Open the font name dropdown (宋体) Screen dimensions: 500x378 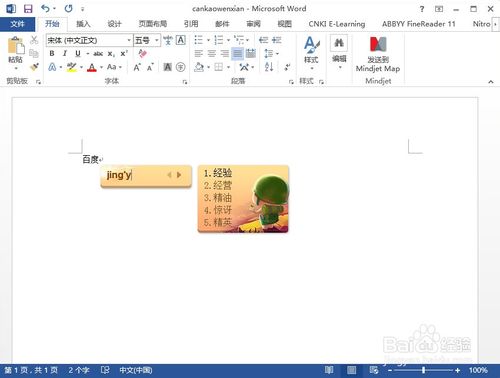click(x=129, y=40)
